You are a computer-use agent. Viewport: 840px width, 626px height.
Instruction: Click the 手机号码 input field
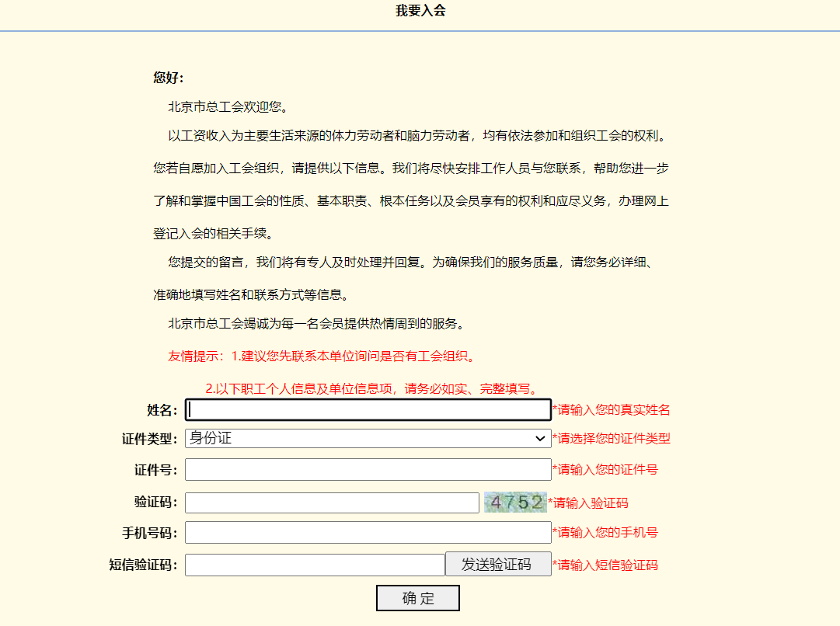click(x=368, y=532)
